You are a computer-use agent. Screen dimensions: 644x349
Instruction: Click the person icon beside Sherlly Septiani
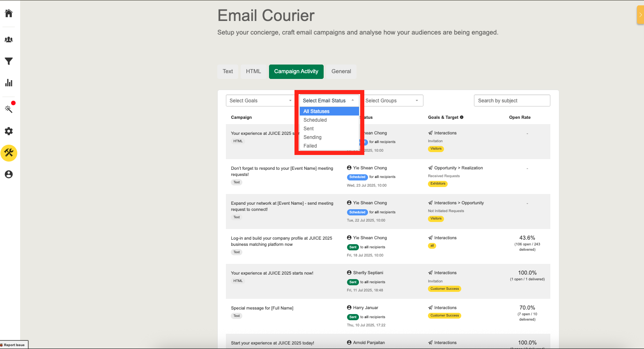tap(349, 273)
